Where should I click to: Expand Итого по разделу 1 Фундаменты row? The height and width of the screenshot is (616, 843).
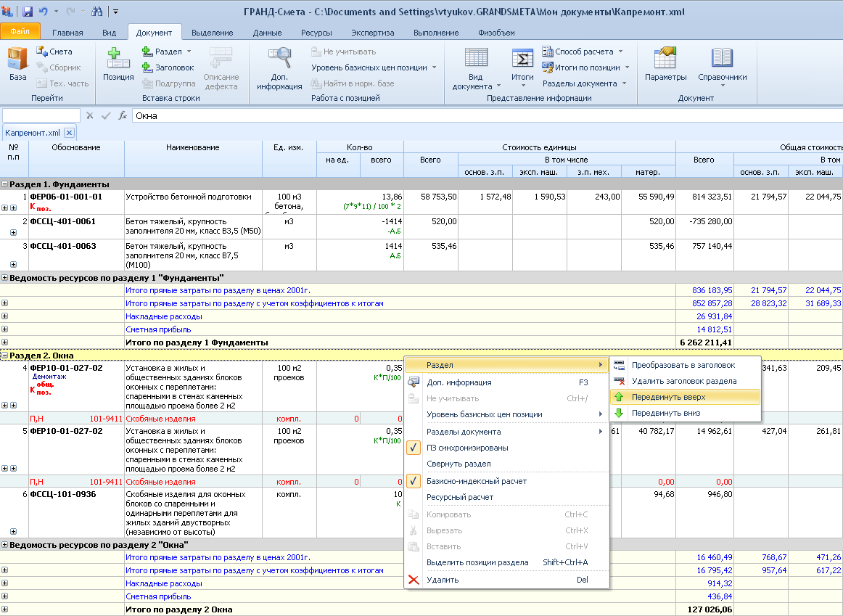(x=5, y=342)
